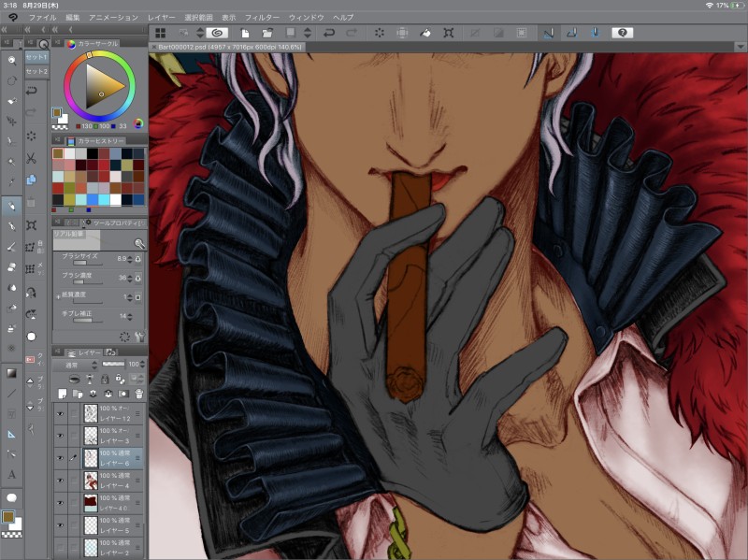Select the Gradient tool in the toolbox
Viewport: 748px width, 560px height.
pos(12,373)
